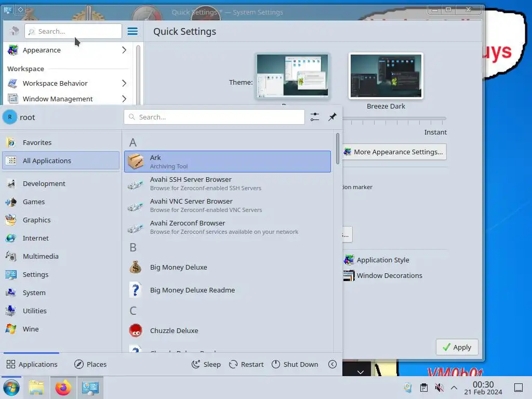Click the clock showing 00:30
Viewport: 532px width, 399px height.
click(x=483, y=388)
